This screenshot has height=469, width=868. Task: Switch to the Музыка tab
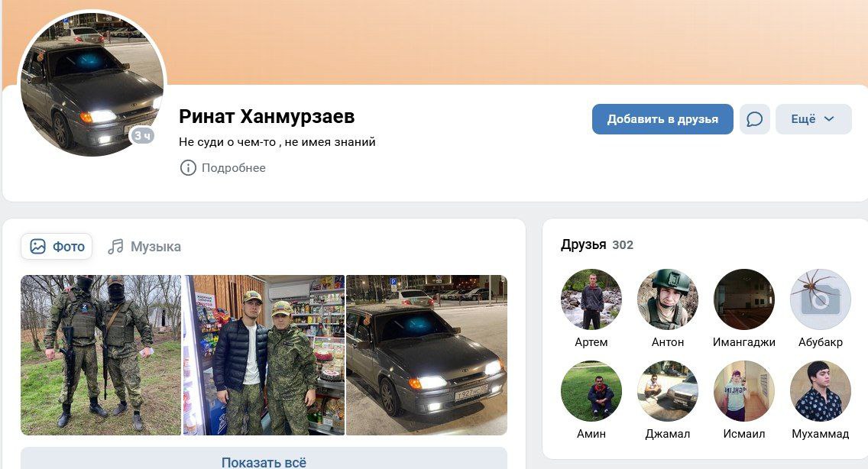click(144, 247)
